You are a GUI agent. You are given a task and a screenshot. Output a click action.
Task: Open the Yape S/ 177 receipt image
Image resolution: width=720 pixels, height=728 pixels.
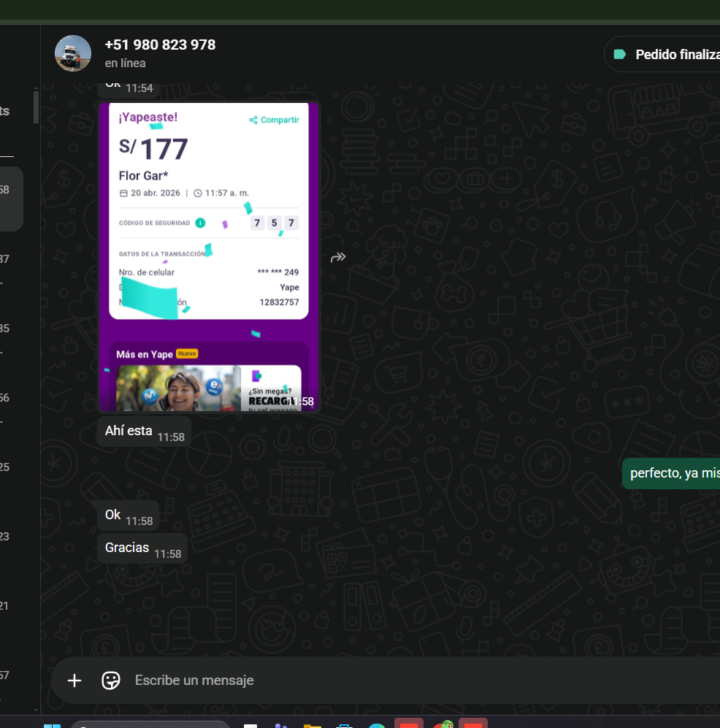coord(209,256)
